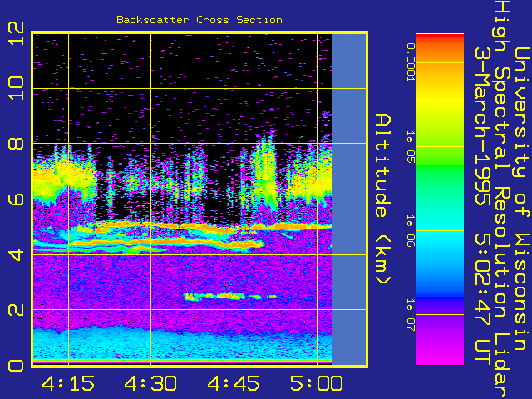Click the 0.0001 color scale label
This screenshot has height=399, width=532.
[x=411, y=62]
